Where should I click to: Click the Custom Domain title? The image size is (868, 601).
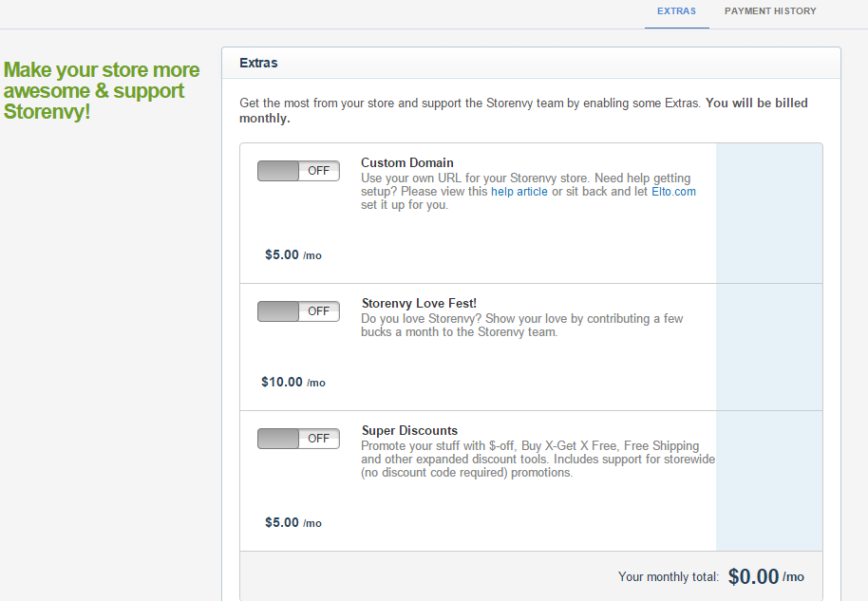tap(407, 163)
